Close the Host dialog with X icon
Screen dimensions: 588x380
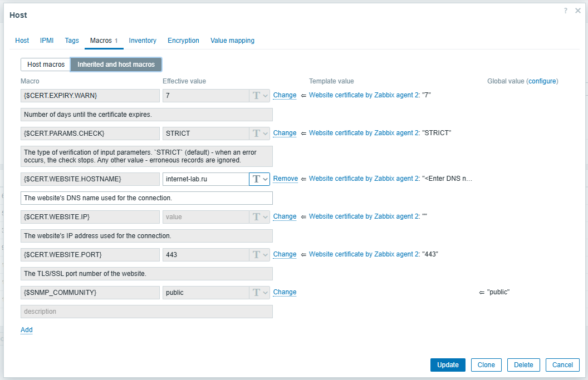tap(578, 11)
